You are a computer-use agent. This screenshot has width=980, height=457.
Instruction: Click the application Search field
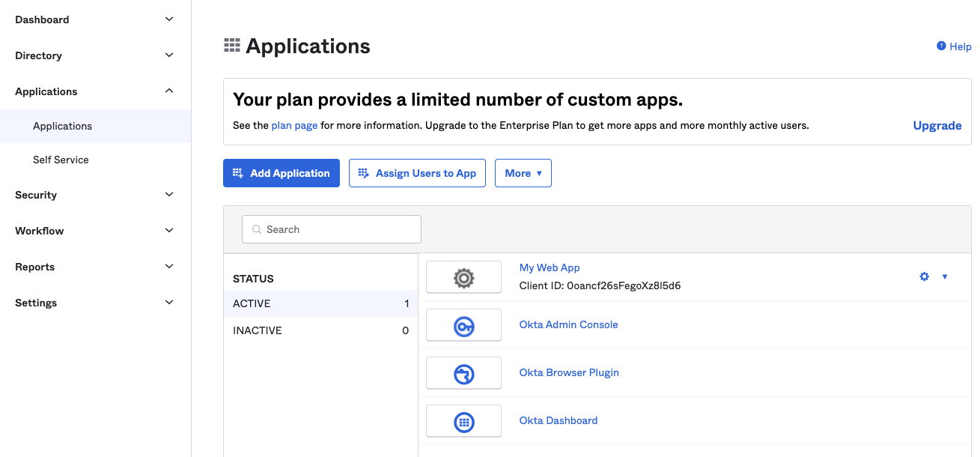332,229
